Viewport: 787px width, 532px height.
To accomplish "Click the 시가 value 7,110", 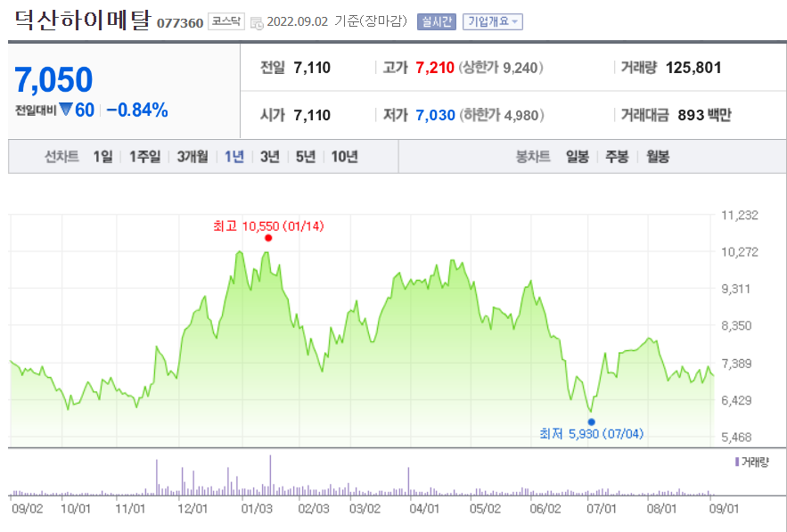I will click(x=312, y=116).
